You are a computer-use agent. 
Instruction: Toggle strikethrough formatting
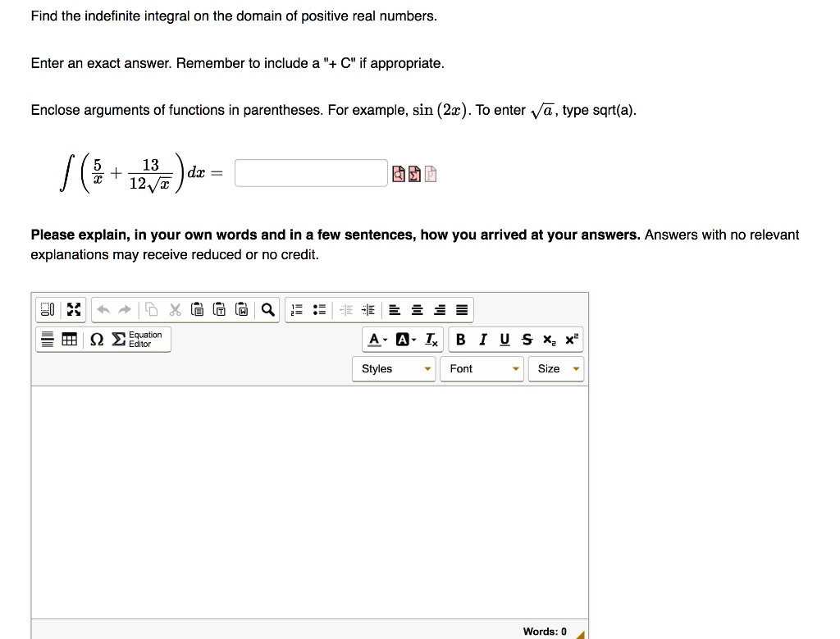click(527, 339)
